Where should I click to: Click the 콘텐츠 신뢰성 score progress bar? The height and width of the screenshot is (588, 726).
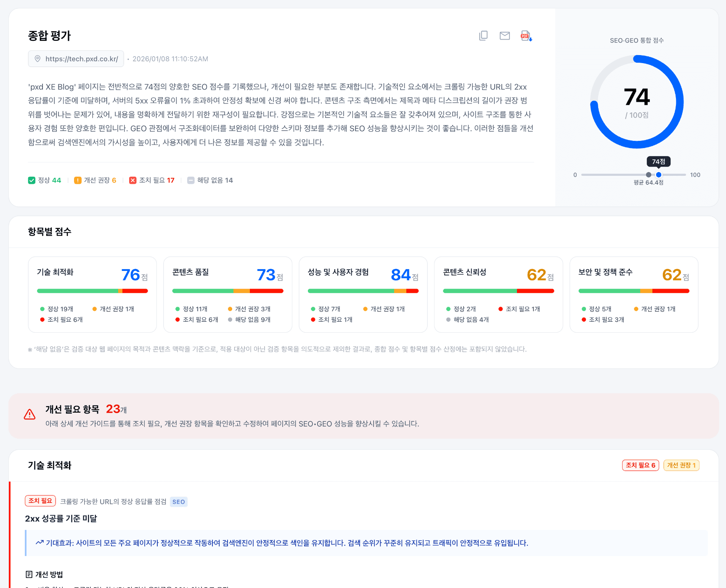tap(499, 291)
